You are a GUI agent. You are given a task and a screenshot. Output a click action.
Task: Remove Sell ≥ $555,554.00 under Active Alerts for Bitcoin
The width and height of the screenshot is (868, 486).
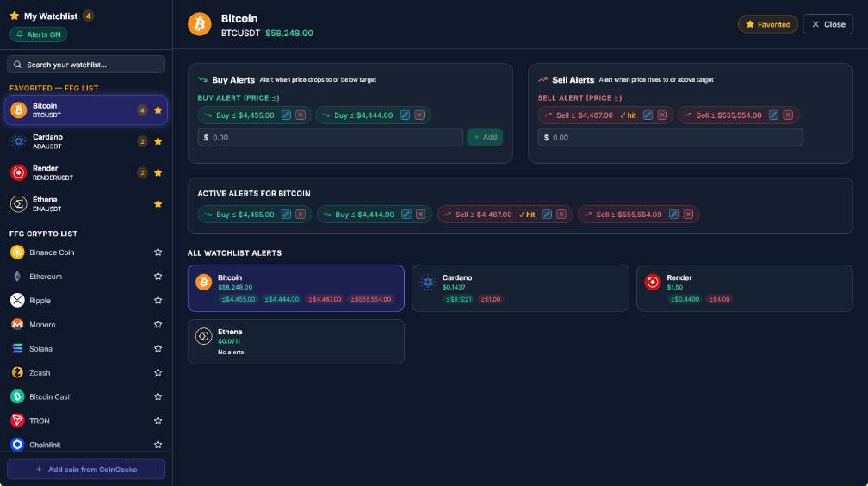(689, 215)
